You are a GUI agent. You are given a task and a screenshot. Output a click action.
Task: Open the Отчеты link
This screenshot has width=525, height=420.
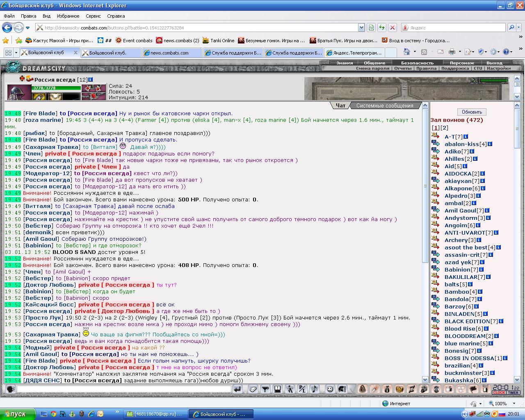coord(403,68)
